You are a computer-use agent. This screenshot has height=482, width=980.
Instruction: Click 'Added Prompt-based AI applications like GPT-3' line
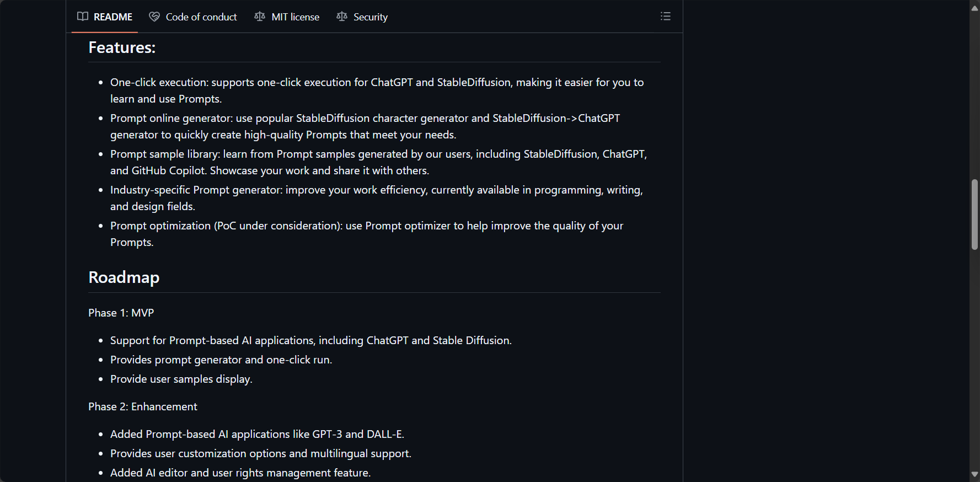pyautogui.click(x=257, y=434)
